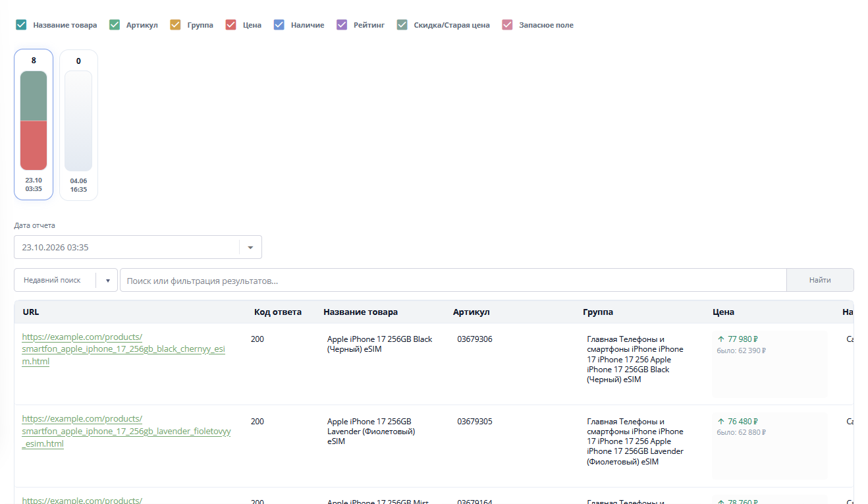The height and width of the screenshot is (504, 868).
Task: Open the iPhone 17 Black product URL link
Action: (x=124, y=349)
